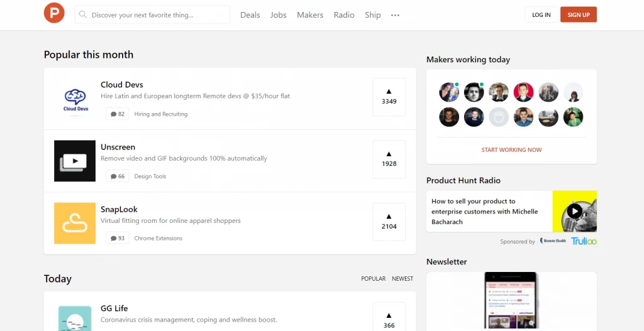The width and height of the screenshot is (644, 331).
Task: Open the Hiring and Recruiting topic
Action: pyautogui.click(x=161, y=114)
